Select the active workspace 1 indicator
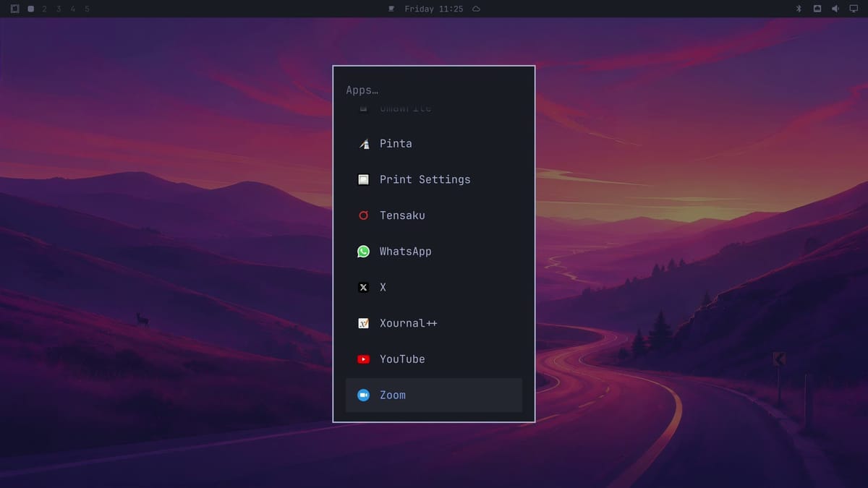Viewport: 868px width, 488px height. pos(30,9)
